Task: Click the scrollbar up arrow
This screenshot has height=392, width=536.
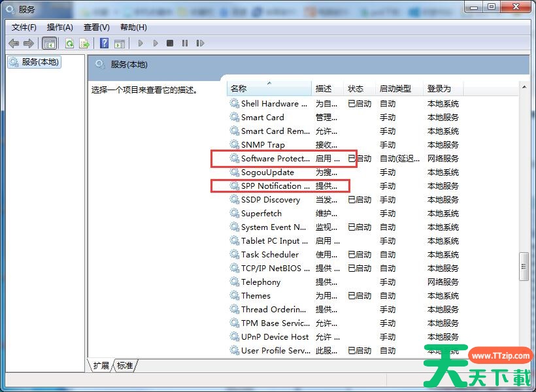Action: (x=524, y=87)
